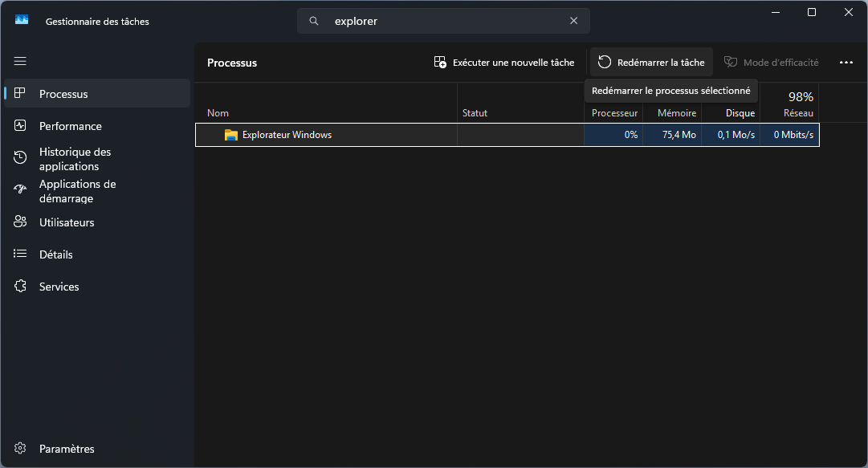Go to Applications de démarrage
The image size is (868, 468).
(x=77, y=191)
